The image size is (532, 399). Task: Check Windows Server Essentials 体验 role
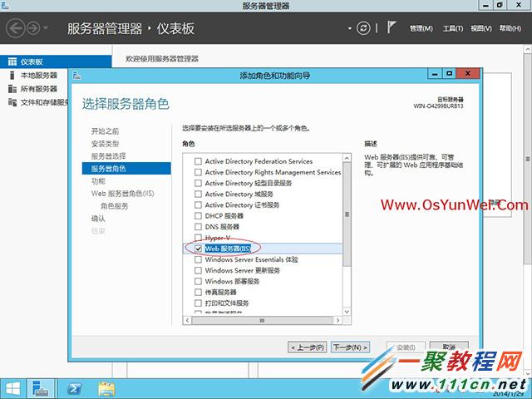click(198, 259)
